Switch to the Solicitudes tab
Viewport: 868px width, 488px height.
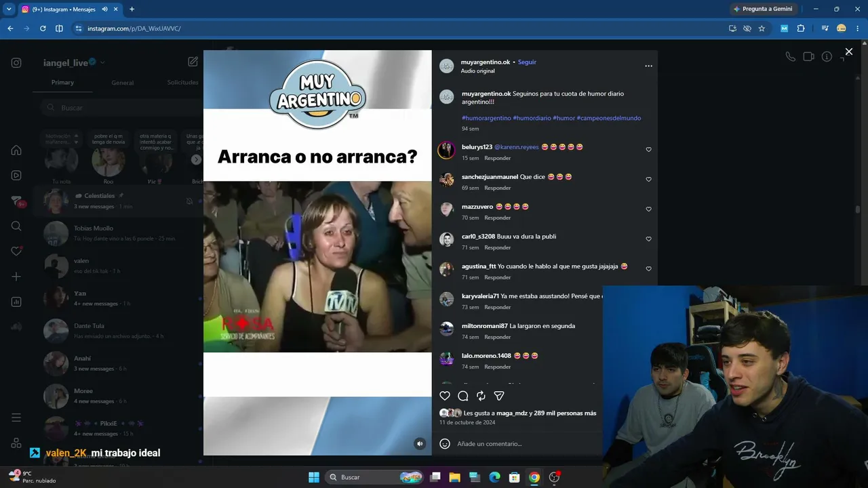(183, 83)
